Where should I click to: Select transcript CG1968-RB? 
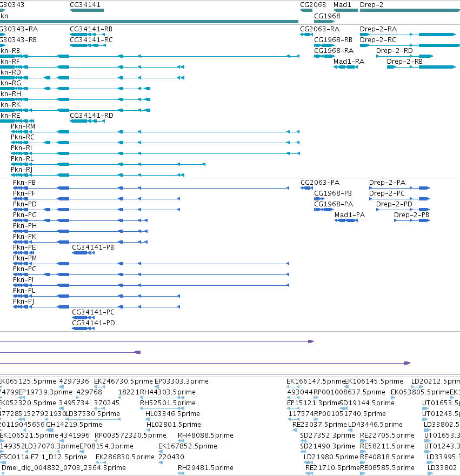coord(333,40)
